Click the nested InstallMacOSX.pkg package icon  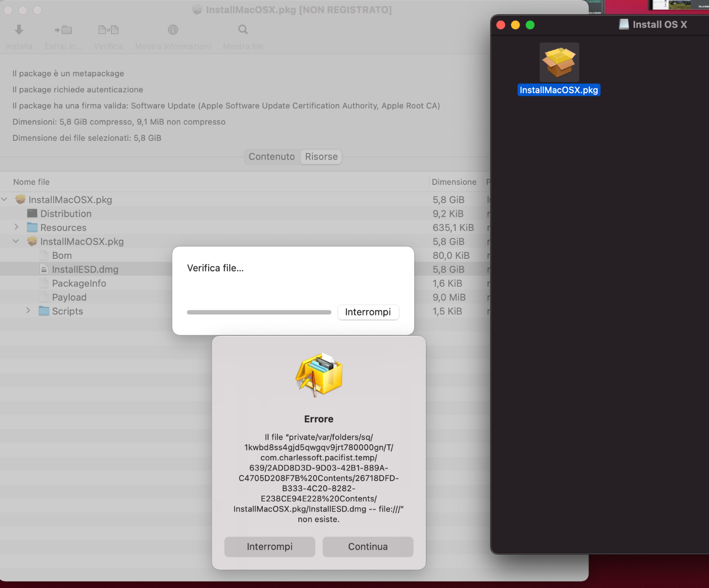[x=32, y=242]
